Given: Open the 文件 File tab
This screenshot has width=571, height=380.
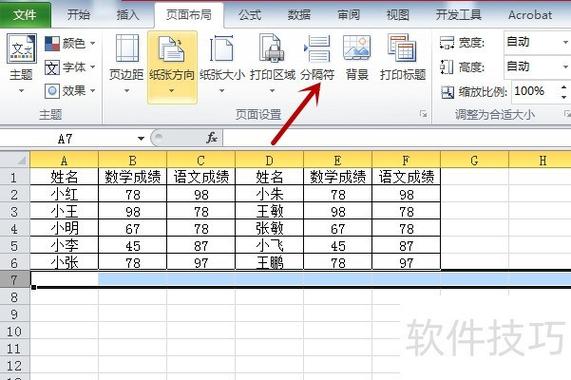Looking at the screenshot, I should point(25,15).
